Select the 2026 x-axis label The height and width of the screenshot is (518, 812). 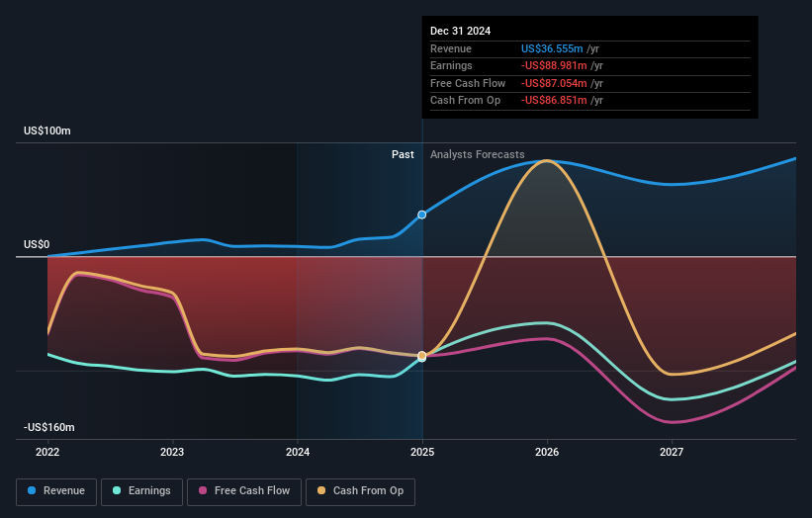tap(547, 452)
